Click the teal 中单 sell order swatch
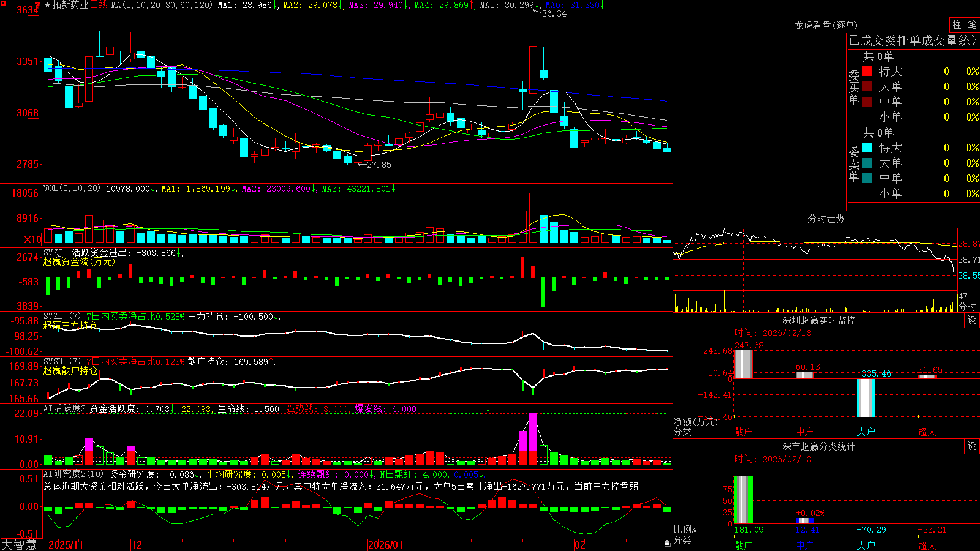This screenshot has width=980, height=551. 867,178
